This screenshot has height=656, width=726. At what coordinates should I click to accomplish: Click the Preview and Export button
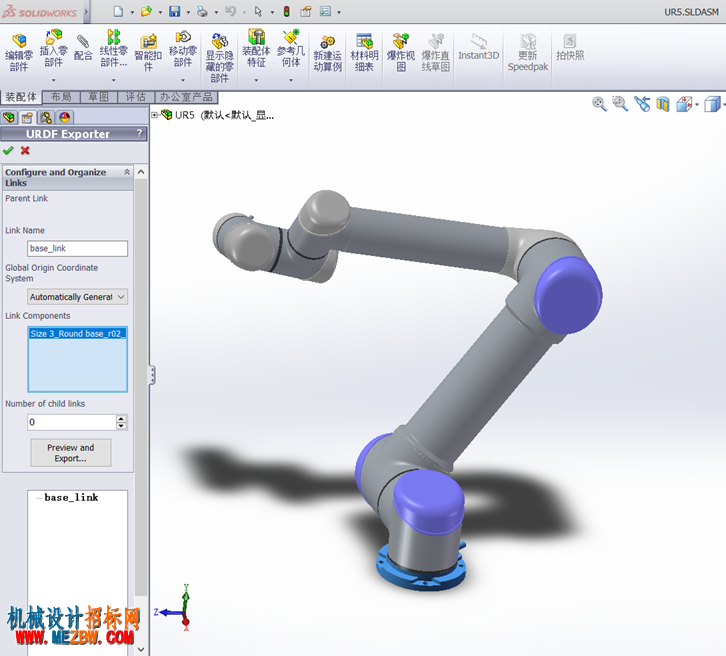71,453
